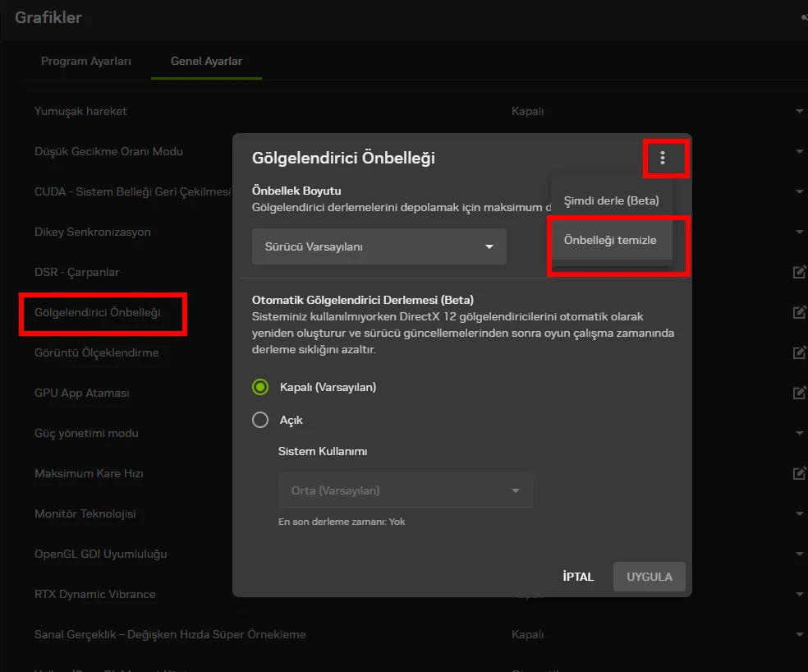Open the edit icon for Maksimum Kare Hızı

(799, 473)
